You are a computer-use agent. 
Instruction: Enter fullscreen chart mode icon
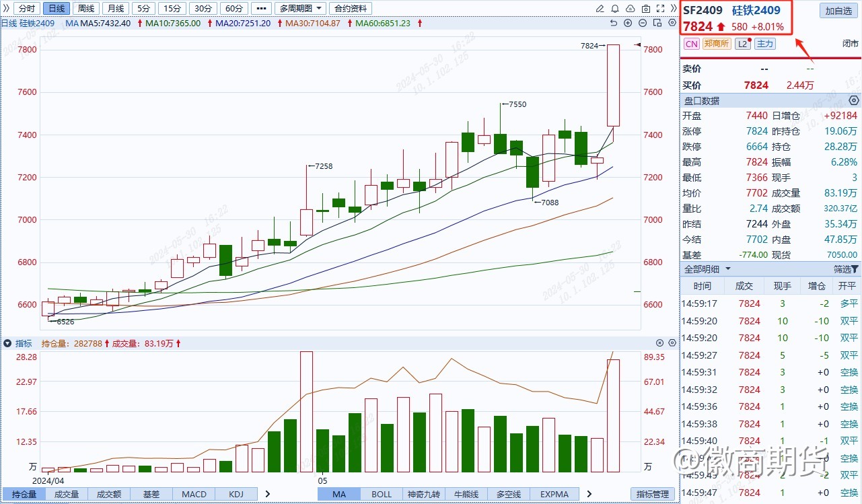point(661,9)
